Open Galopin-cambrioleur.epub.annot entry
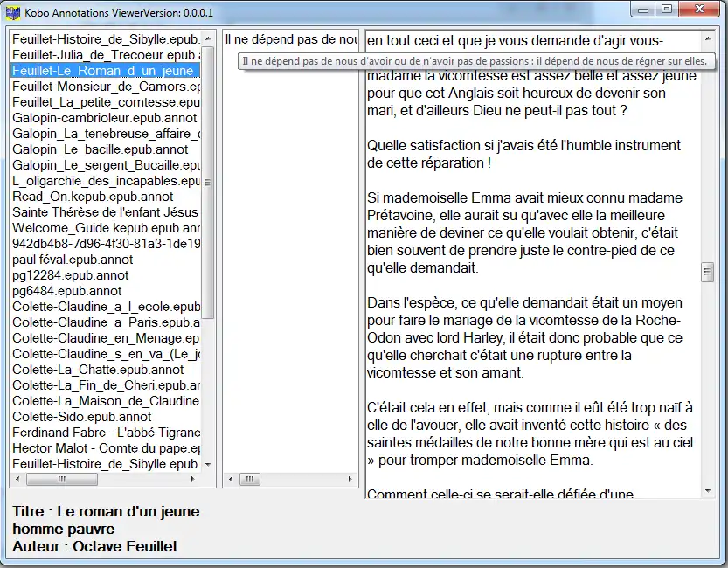This screenshot has width=728, height=568. coord(107,118)
